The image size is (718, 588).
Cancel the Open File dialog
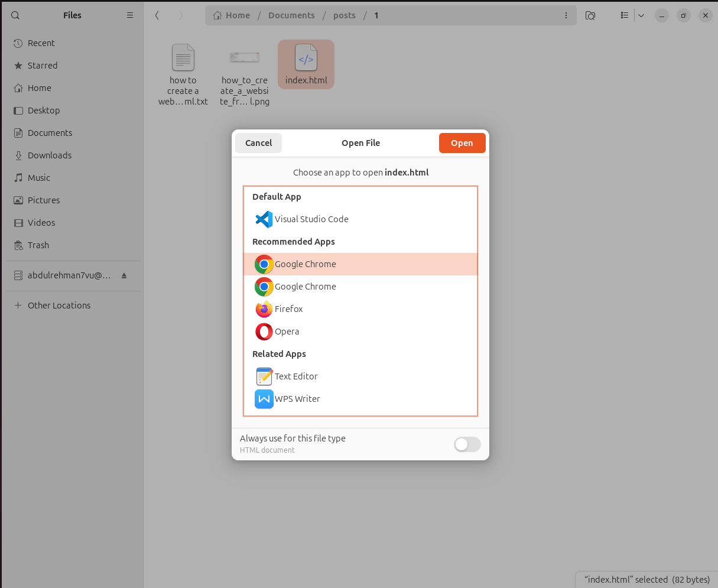click(x=258, y=142)
